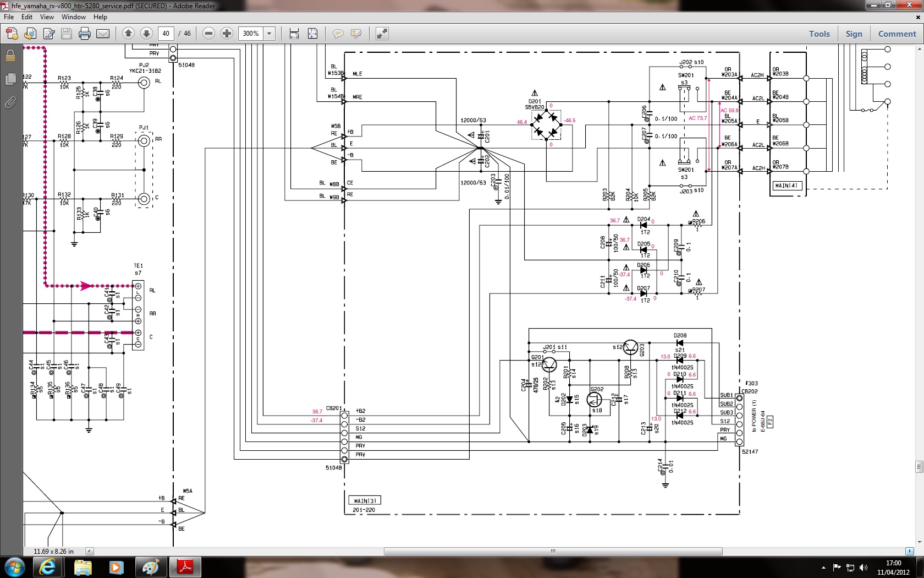This screenshot has width=924, height=578.
Task: Click the page size 11.69 x 8.26 in label
Action: click(x=53, y=551)
